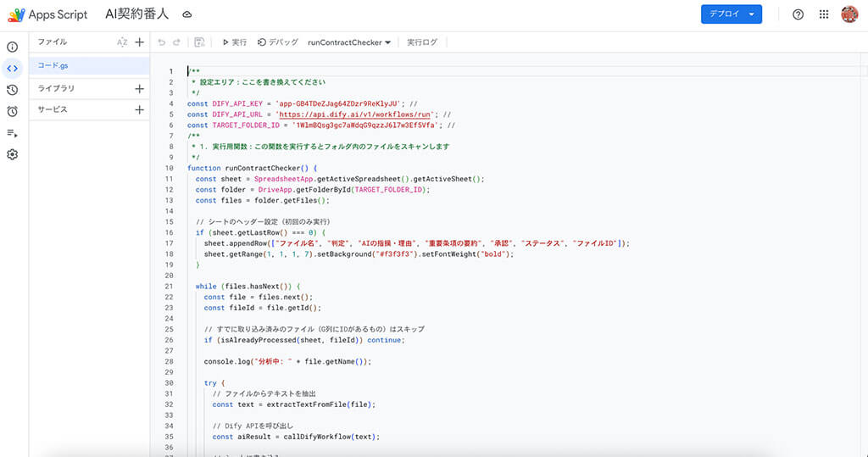
Task: Click the シートのヘッダー設定 comment line
Action: click(263, 221)
